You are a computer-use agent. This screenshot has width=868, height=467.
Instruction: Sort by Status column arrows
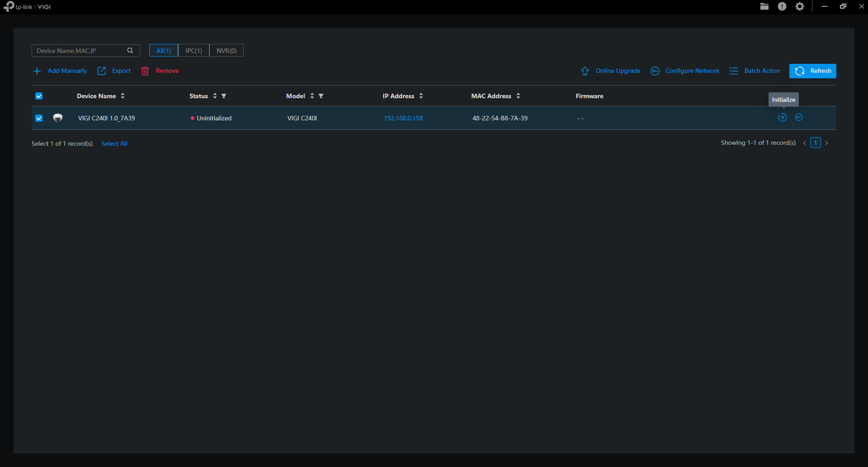tap(215, 96)
